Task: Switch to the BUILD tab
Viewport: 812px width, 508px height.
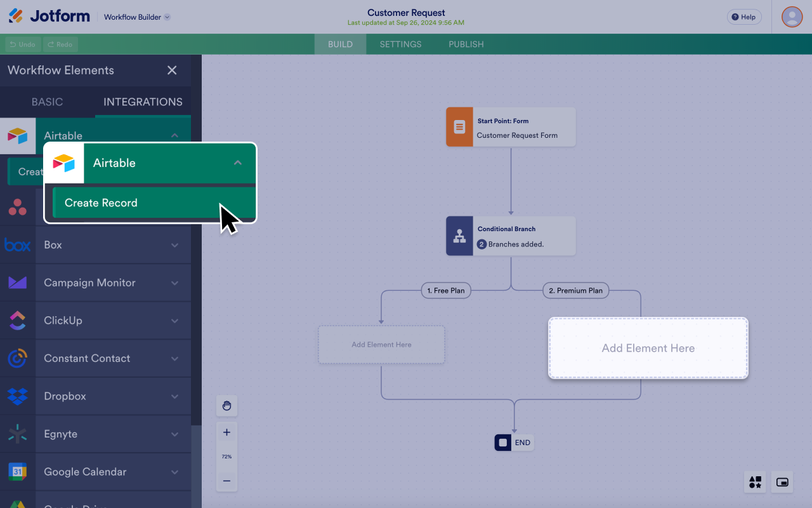Action: click(340, 44)
